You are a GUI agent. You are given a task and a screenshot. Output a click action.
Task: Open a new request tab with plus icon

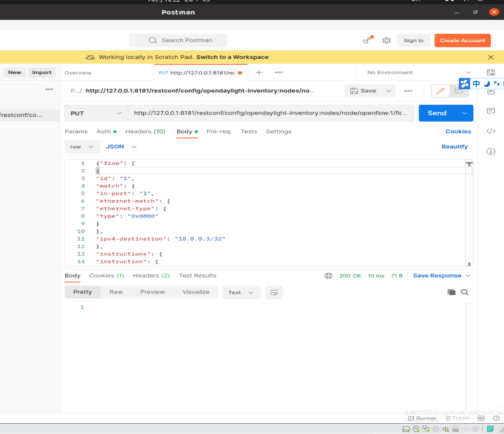pyautogui.click(x=259, y=72)
